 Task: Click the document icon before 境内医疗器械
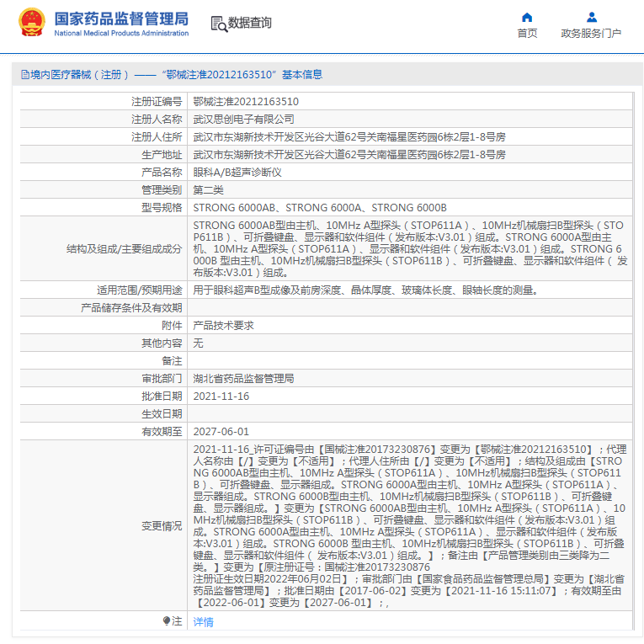click(x=24, y=75)
